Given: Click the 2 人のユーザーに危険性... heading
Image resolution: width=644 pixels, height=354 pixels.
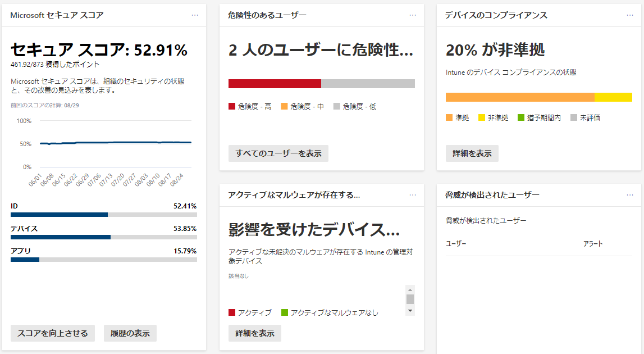Looking at the screenshot, I should coord(321,50).
